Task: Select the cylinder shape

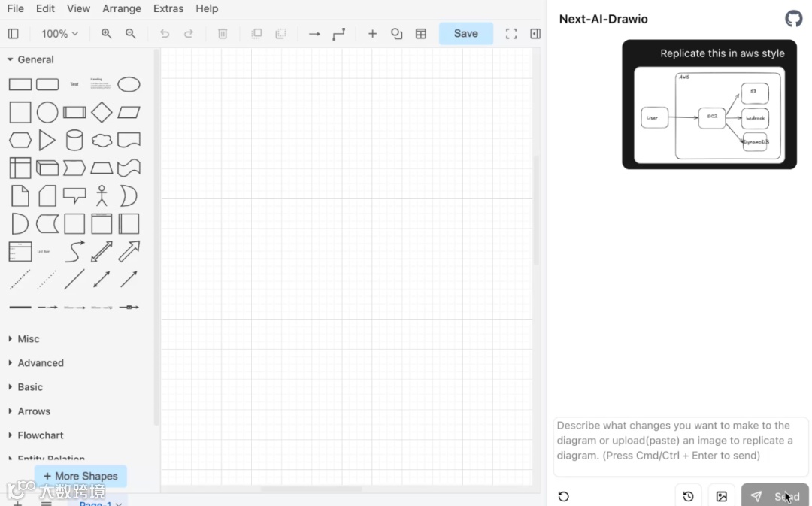Action: [74, 141]
